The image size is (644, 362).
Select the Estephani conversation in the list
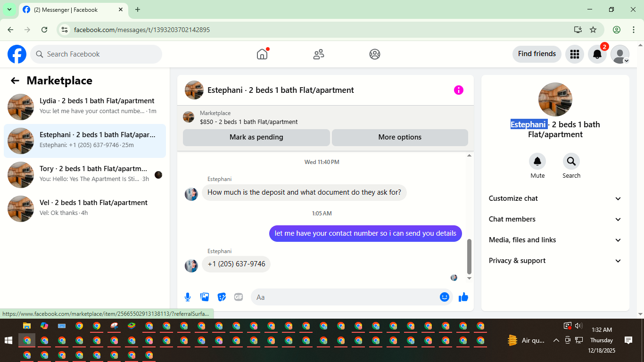tap(85, 141)
